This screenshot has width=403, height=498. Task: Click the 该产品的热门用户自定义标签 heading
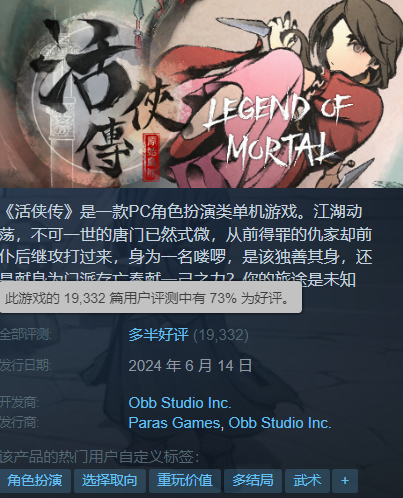pos(99,457)
